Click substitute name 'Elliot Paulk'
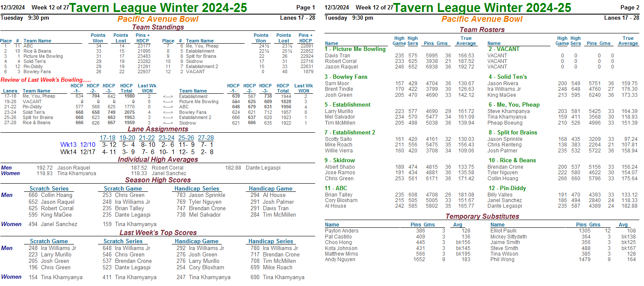Viewport: 644px width, 286px height. 504,231
